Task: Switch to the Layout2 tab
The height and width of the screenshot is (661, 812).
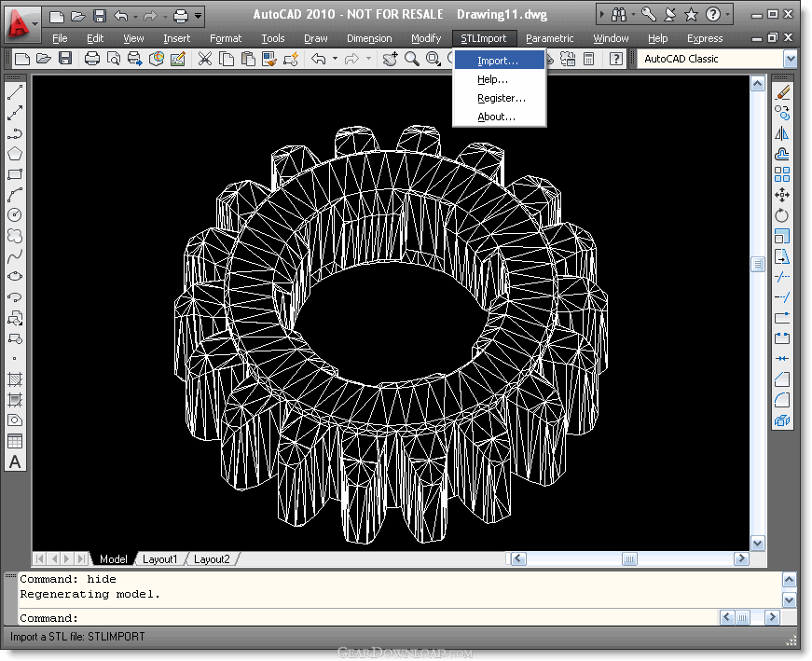Action: [x=212, y=559]
